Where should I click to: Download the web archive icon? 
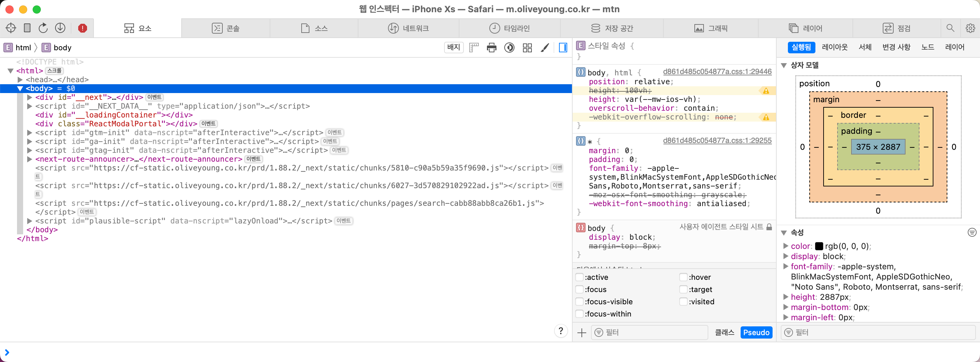(60, 28)
